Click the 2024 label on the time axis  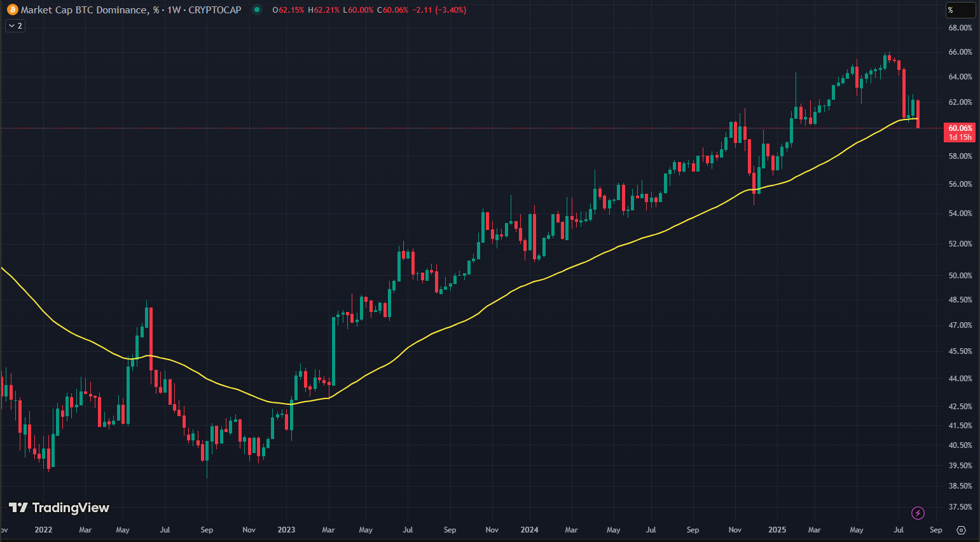click(529, 530)
